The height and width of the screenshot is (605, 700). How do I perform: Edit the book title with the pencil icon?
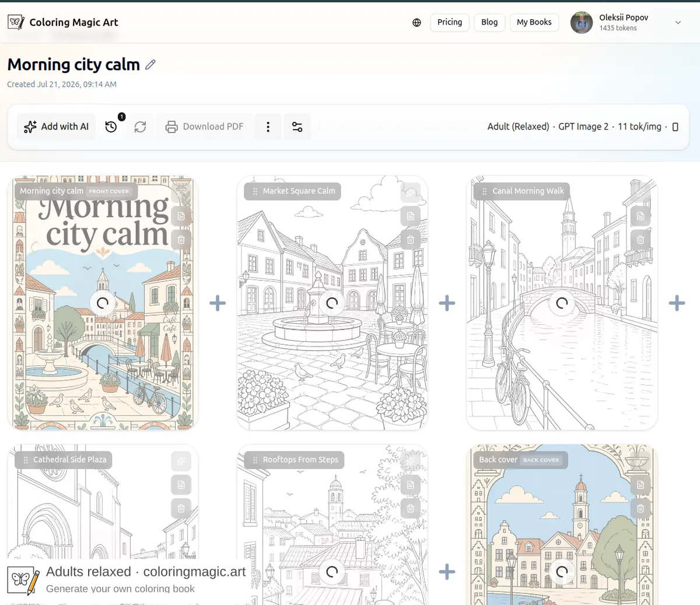click(150, 65)
